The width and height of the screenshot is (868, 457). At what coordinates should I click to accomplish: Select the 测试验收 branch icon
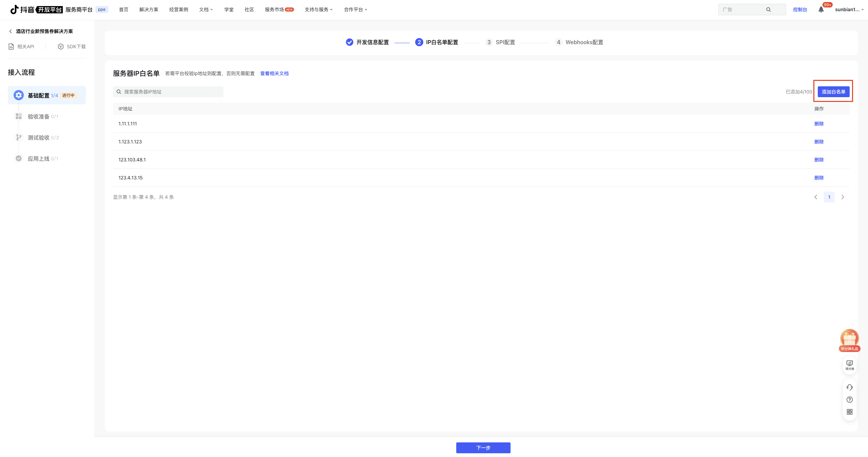[x=19, y=138]
